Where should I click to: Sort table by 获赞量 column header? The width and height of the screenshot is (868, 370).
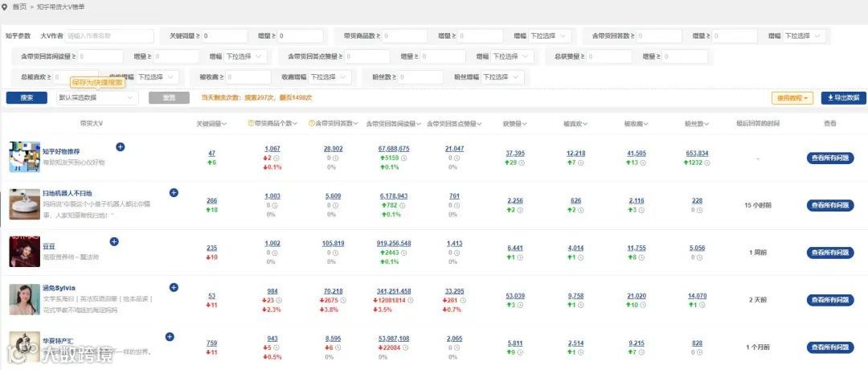pos(514,124)
